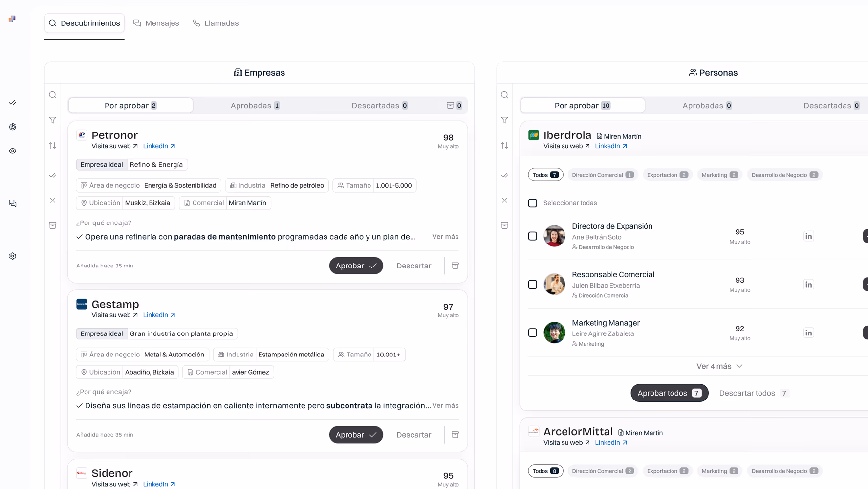The image size is (868, 489).
Task: Click archive box icon in Empresas toolbar
Action: [x=53, y=225]
